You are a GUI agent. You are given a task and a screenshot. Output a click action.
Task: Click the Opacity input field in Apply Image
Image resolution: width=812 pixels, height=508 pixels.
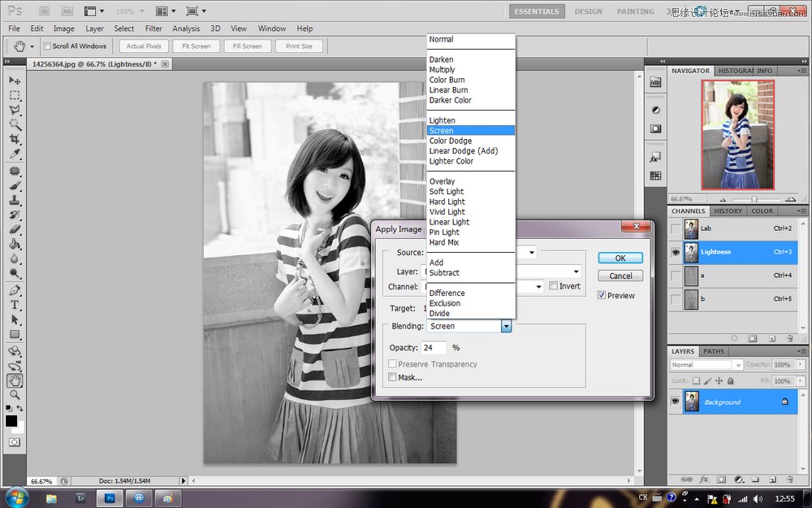point(434,347)
